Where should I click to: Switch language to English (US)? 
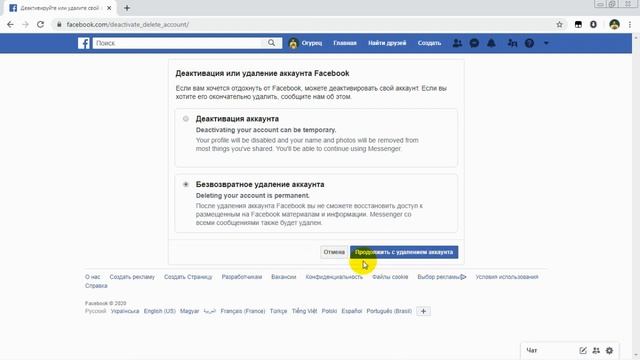coord(160,311)
